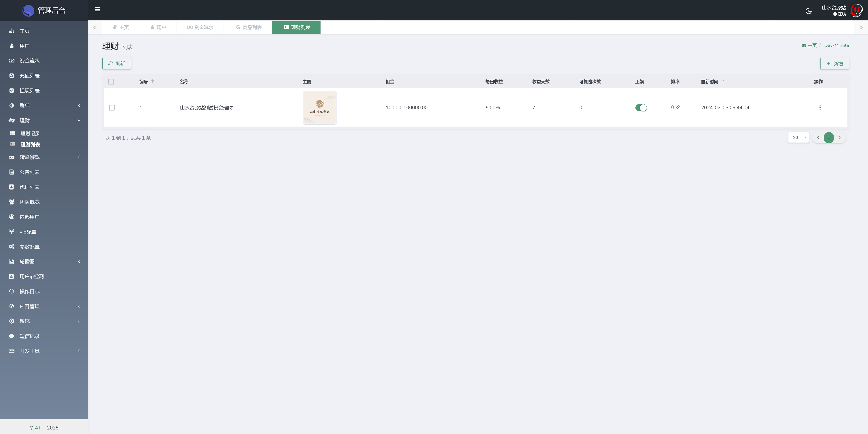The width and height of the screenshot is (868, 434).
Task: Click the 新增 add button
Action: tap(834, 64)
